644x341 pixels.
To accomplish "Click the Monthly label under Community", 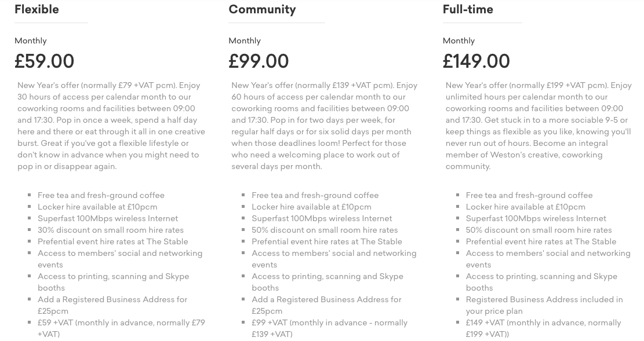I will coord(245,41).
